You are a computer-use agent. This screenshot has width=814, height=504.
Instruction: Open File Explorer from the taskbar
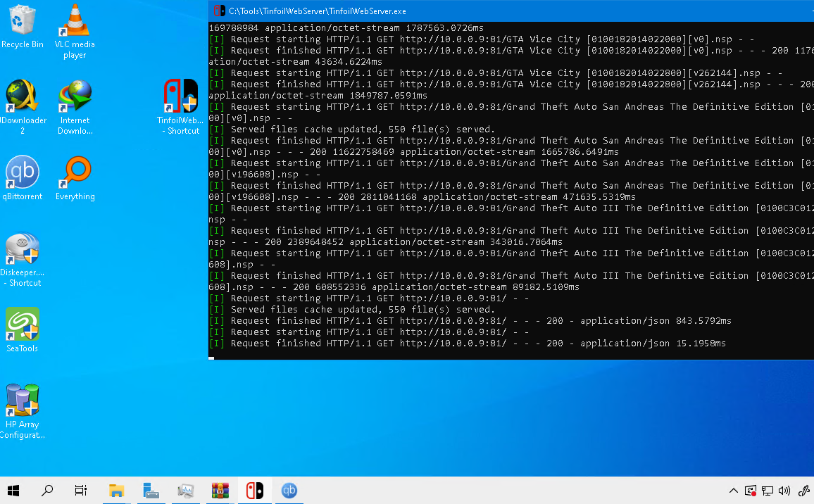[116, 491]
